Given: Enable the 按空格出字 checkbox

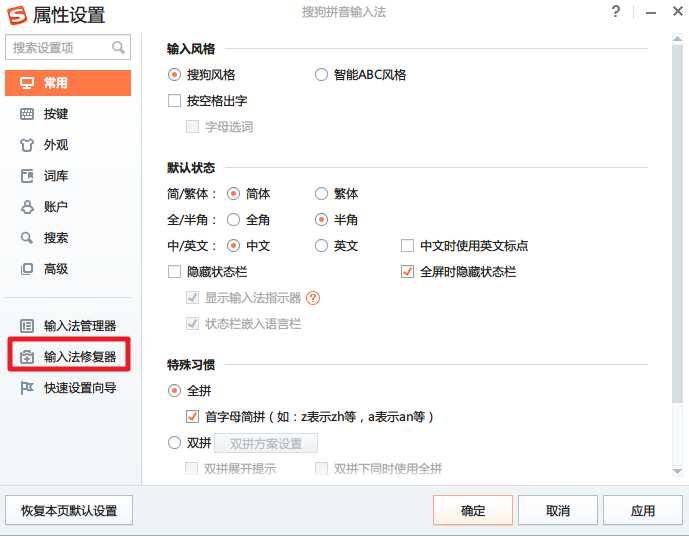Looking at the screenshot, I should tap(175, 101).
